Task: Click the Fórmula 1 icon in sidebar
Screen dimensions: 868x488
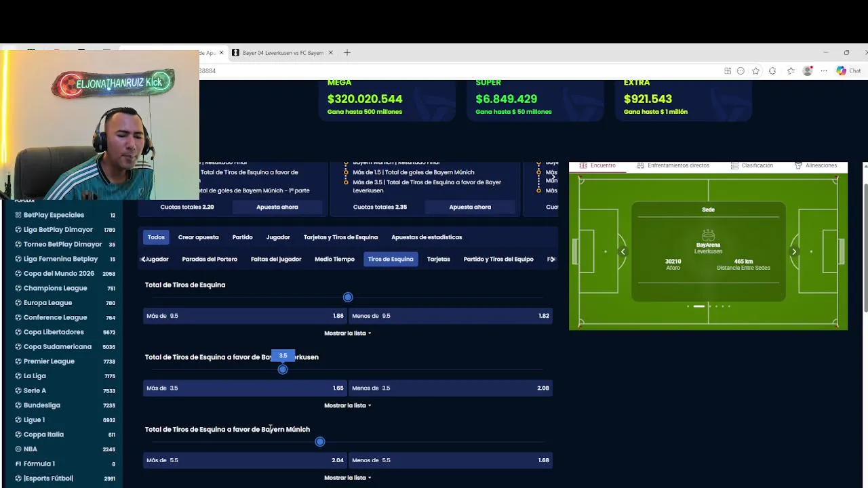Action: click(18, 464)
